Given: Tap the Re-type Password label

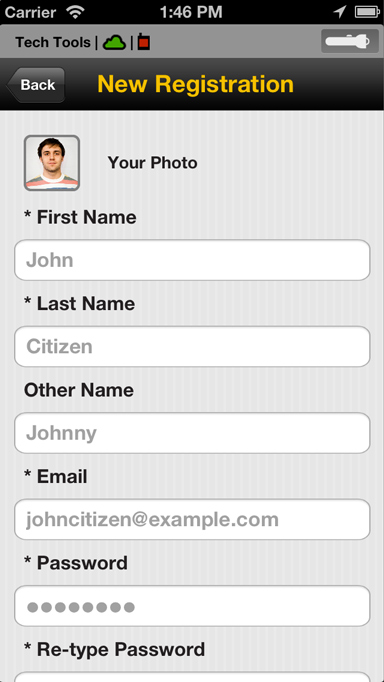Looking at the screenshot, I should point(114,649).
